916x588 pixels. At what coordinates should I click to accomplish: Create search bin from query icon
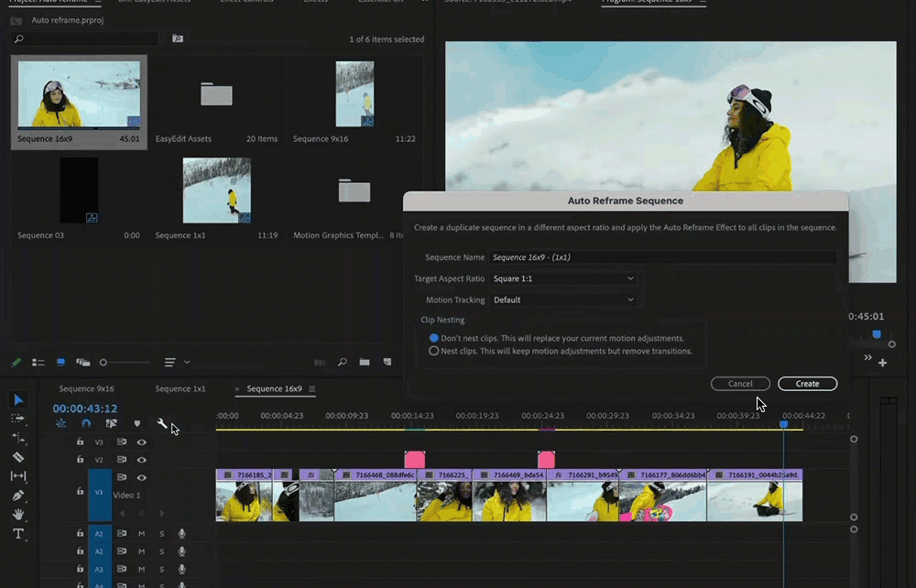click(x=178, y=38)
